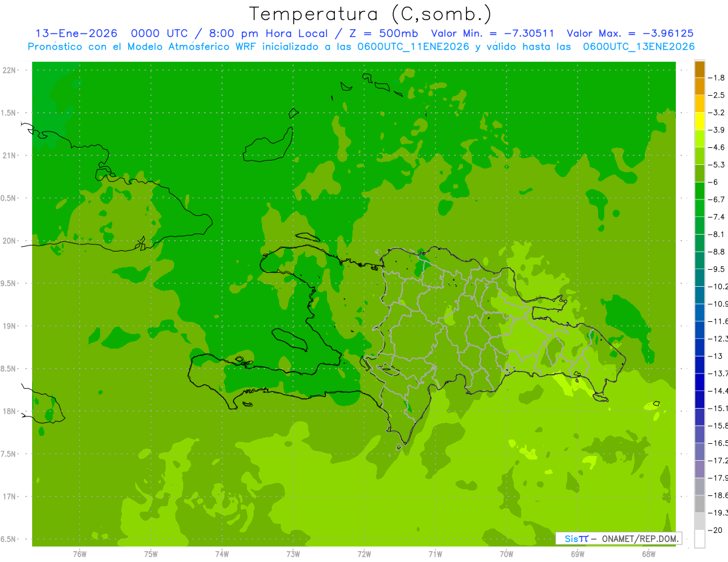
Task: Click the '-13.7' color bar value
Action: (718, 373)
